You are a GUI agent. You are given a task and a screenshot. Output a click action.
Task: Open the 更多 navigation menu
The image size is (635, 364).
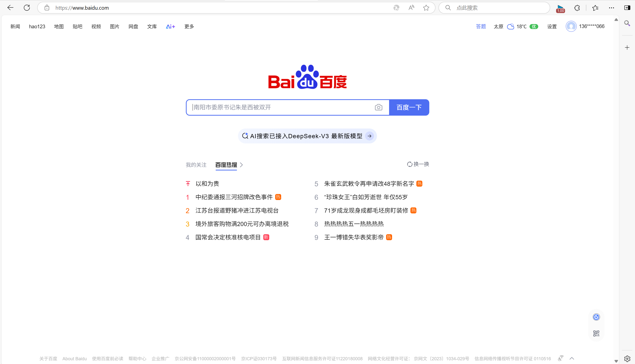pyautogui.click(x=189, y=27)
